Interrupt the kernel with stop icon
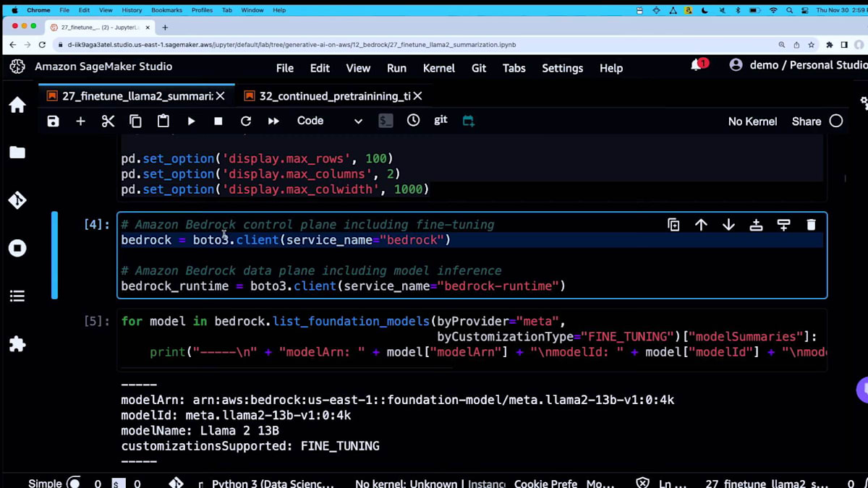 pyautogui.click(x=218, y=121)
